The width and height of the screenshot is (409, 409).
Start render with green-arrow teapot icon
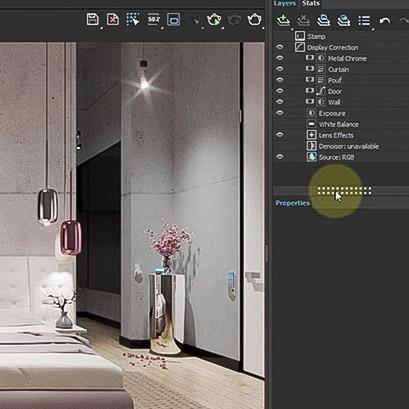214,19
